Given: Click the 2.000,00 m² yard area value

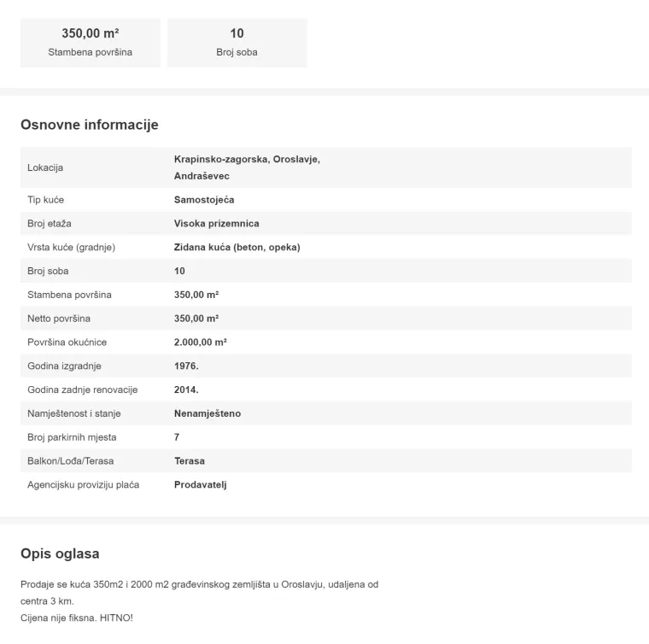Looking at the screenshot, I should (x=200, y=342).
